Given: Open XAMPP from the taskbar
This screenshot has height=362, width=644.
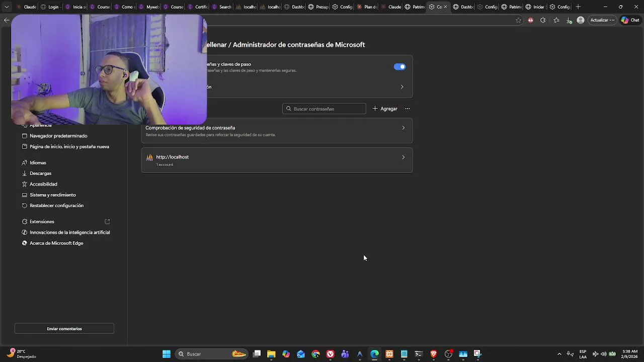Looking at the screenshot, I should coord(389,354).
